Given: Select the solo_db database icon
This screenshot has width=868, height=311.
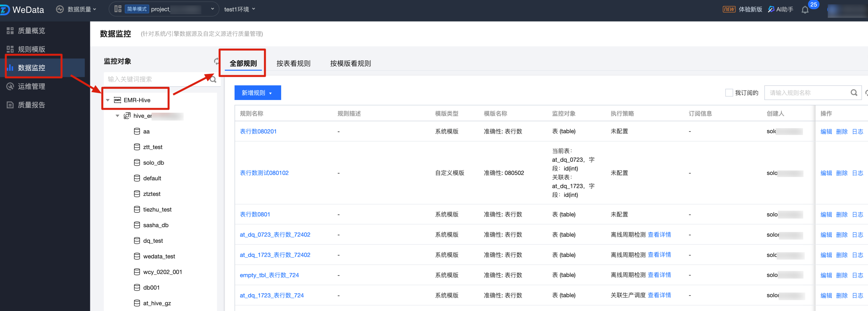Looking at the screenshot, I should pos(137,163).
